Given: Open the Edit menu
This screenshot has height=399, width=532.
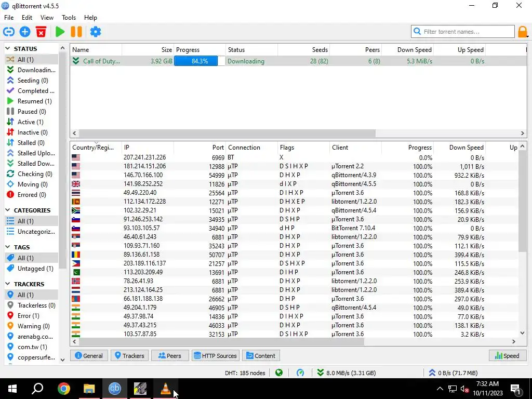Looking at the screenshot, I should pyautogui.click(x=27, y=18).
